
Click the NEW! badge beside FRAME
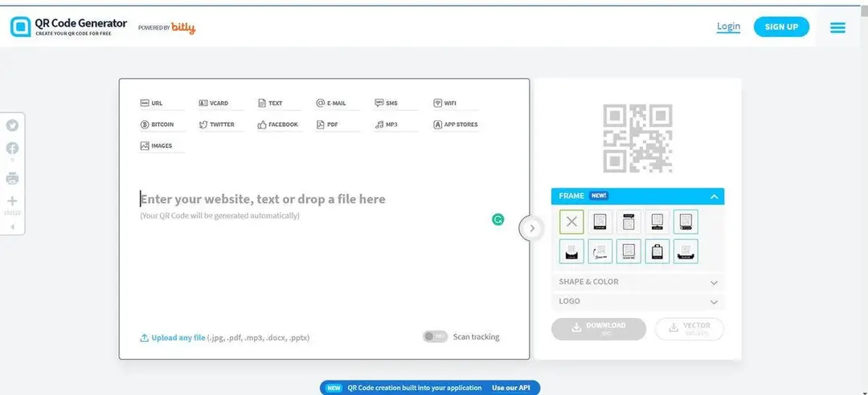pyautogui.click(x=599, y=196)
